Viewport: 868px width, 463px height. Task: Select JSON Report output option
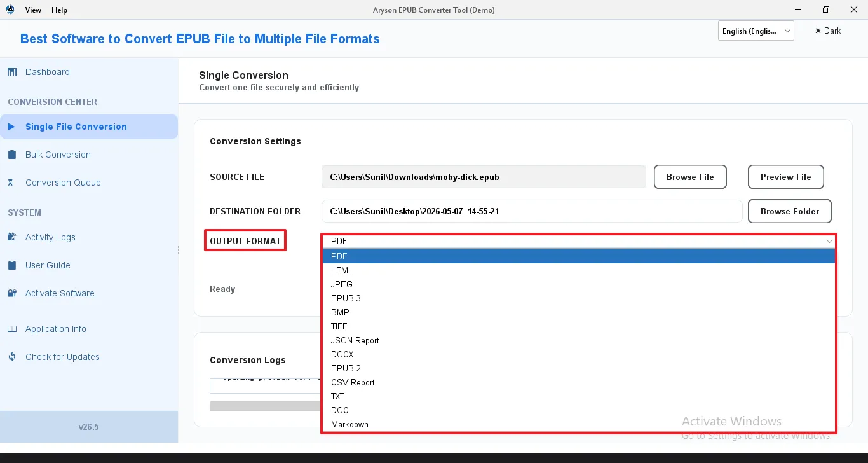579,340
